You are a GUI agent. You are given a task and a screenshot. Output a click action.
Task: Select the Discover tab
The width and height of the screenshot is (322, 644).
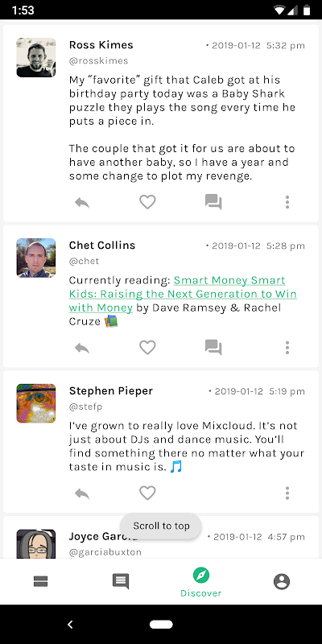pos(200,582)
